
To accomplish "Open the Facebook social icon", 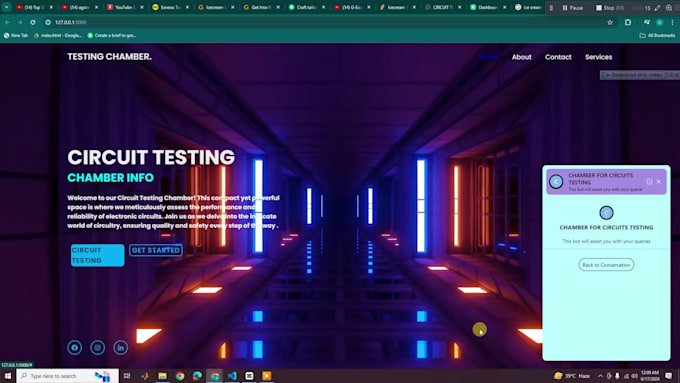I will [75, 347].
